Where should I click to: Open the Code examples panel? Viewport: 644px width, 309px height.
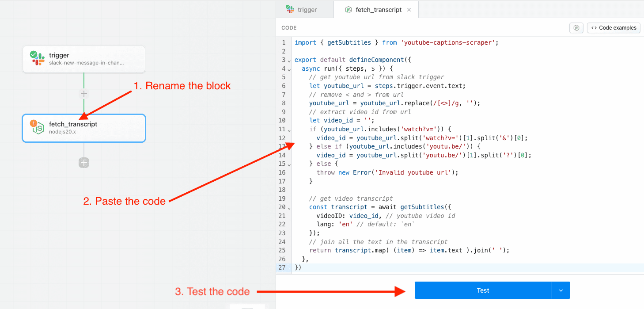pos(614,27)
